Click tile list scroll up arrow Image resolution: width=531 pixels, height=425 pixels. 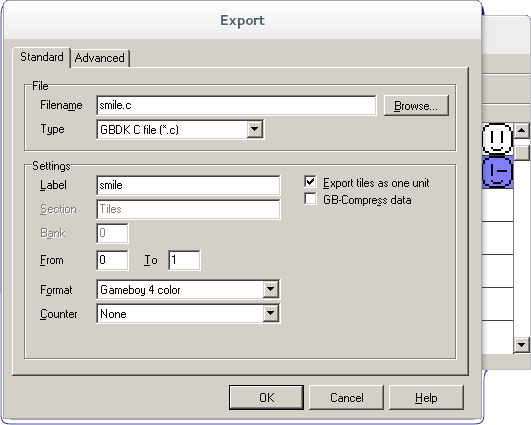coord(522,131)
